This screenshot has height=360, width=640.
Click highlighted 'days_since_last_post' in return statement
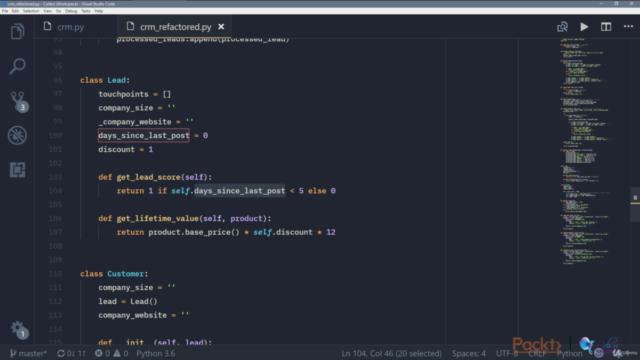click(x=240, y=191)
